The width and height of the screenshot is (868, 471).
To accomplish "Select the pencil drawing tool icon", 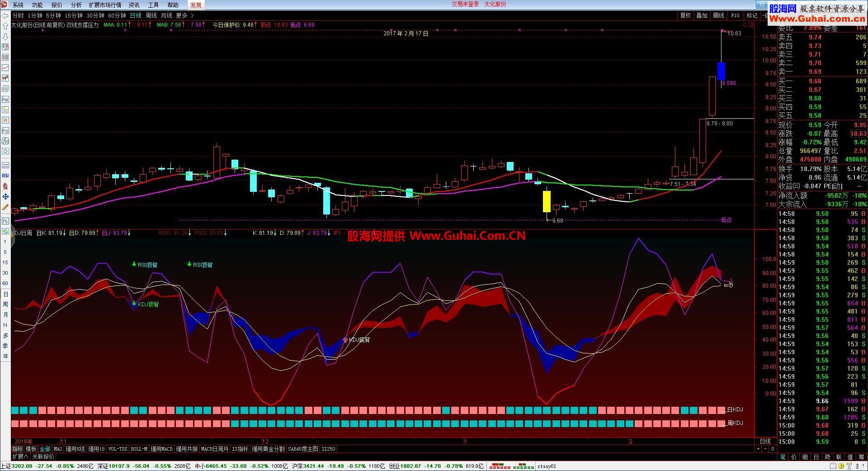I will click(x=5, y=207).
